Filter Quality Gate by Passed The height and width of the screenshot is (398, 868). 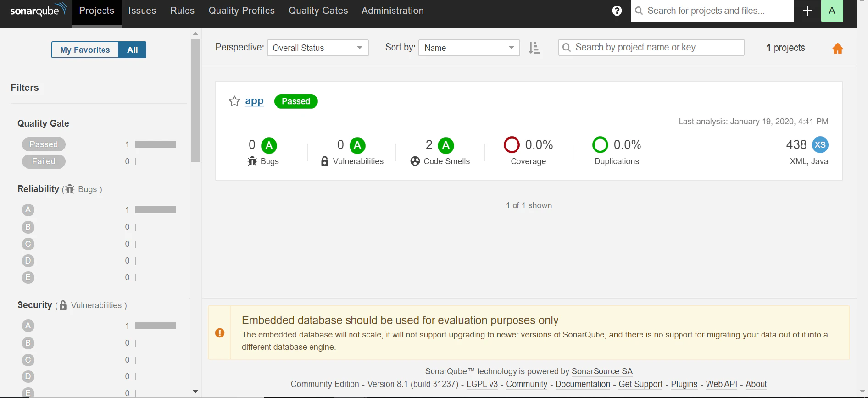click(x=44, y=144)
